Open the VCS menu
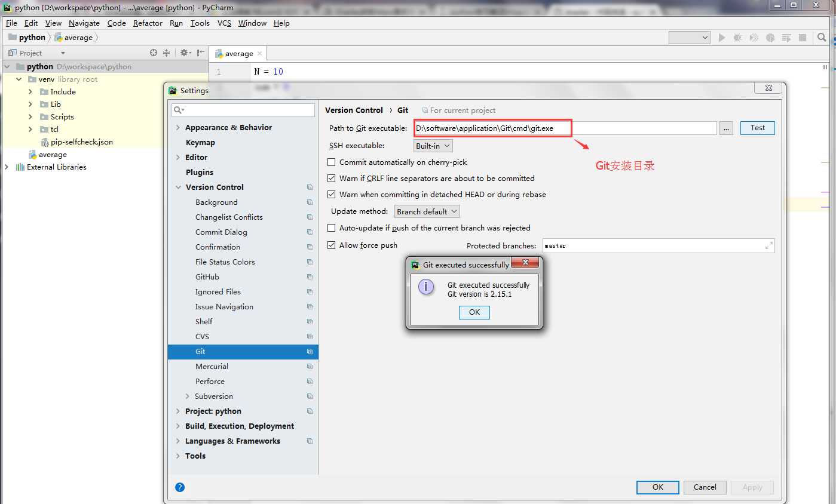Screen dimensions: 836x504 pos(224,23)
